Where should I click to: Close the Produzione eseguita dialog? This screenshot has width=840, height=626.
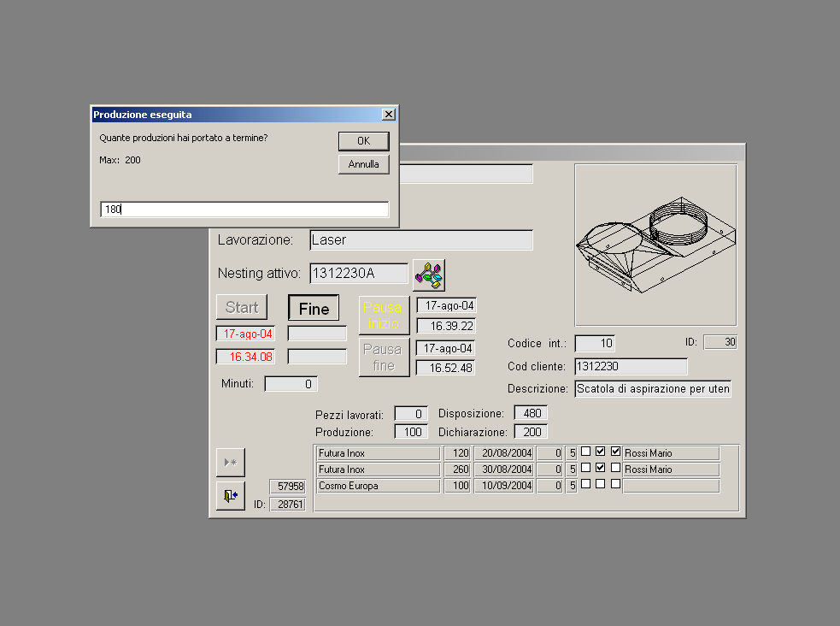click(389, 114)
